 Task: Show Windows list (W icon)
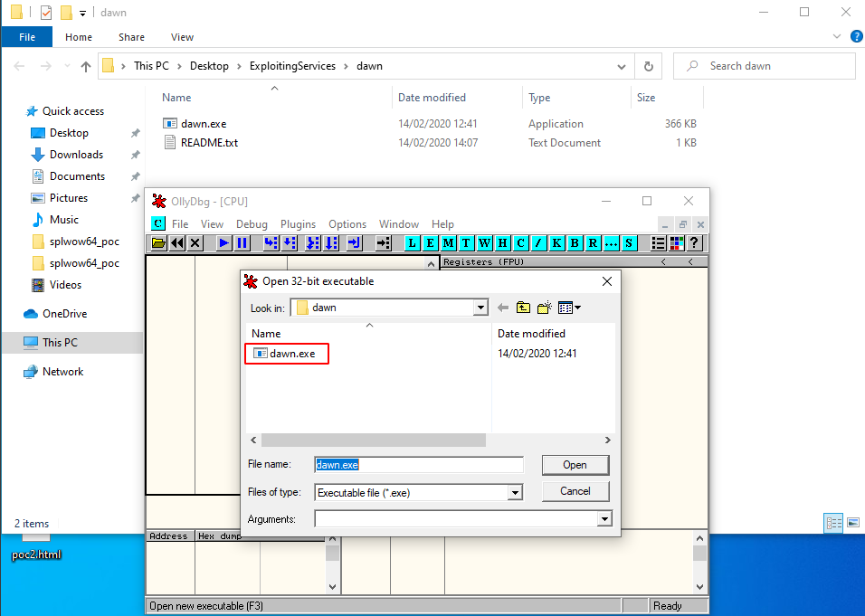click(484, 242)
